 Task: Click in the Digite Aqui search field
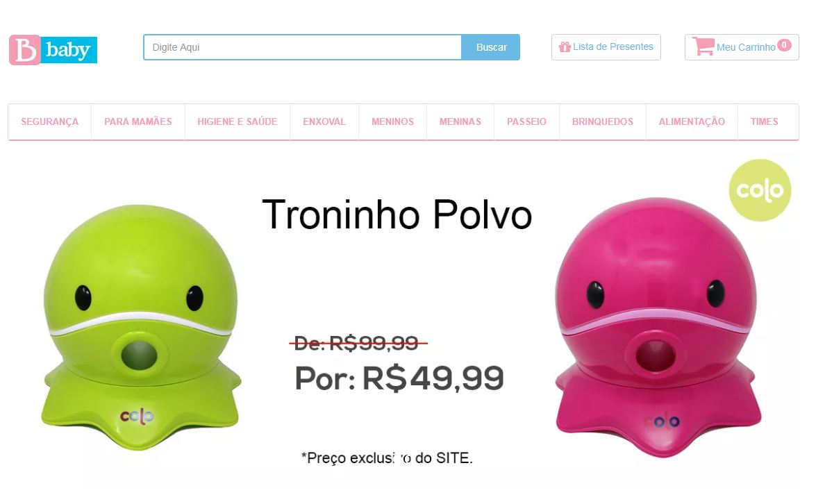point(302,47)
